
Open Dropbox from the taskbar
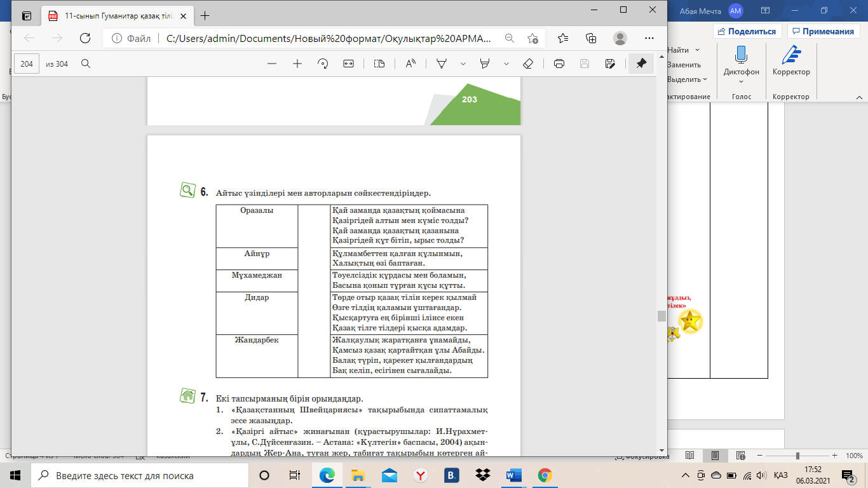482,475
